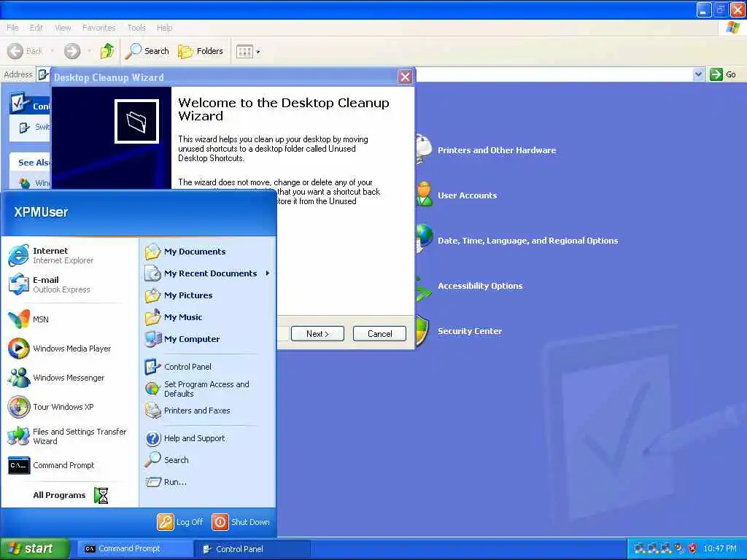
Task: Open the Views dropdown arrow
Action: point(258,52)
